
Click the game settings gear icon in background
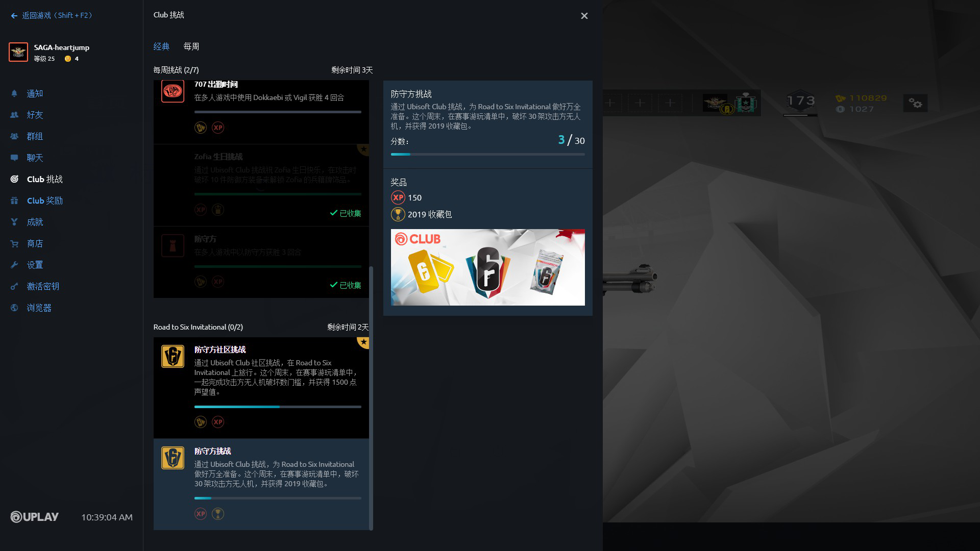pyautogui.click(x=915, y=104)
